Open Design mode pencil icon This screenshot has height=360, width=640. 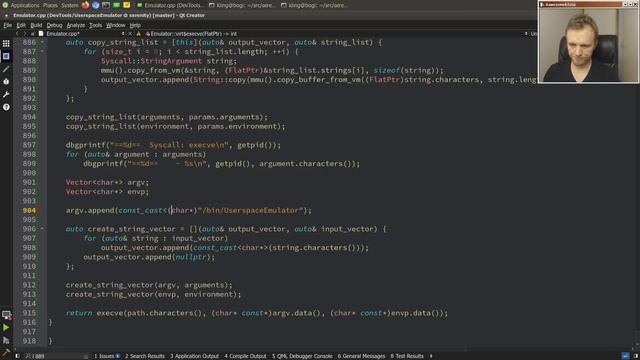[6, 69]
